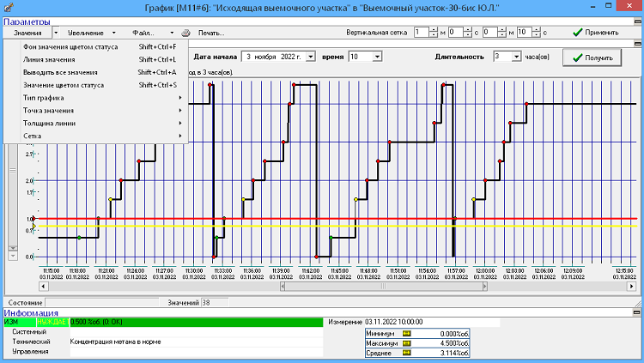
Task: Open the Сетка submenu entry
Action: point(95,136)
